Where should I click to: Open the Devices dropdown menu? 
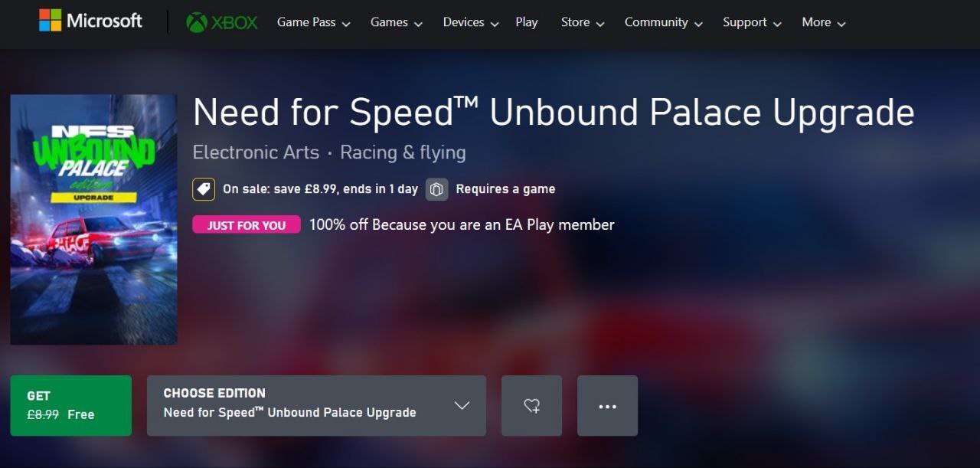coord(470,22)
